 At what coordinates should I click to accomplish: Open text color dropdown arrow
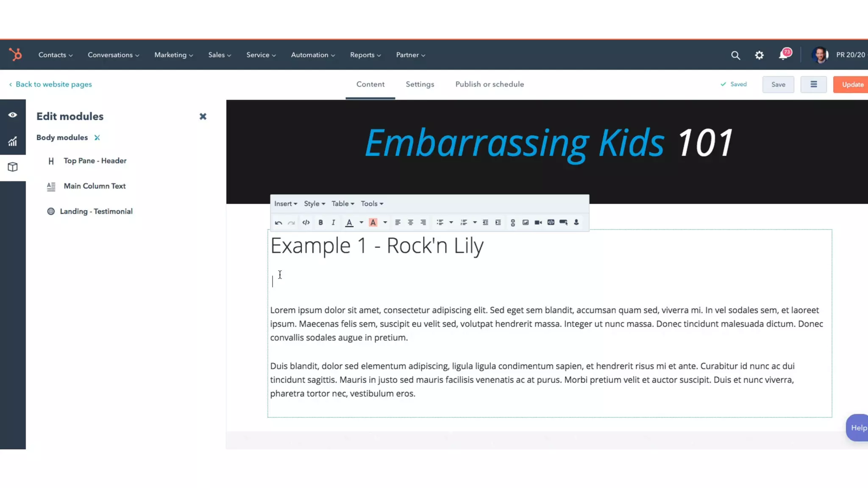(x=362, y=222)
